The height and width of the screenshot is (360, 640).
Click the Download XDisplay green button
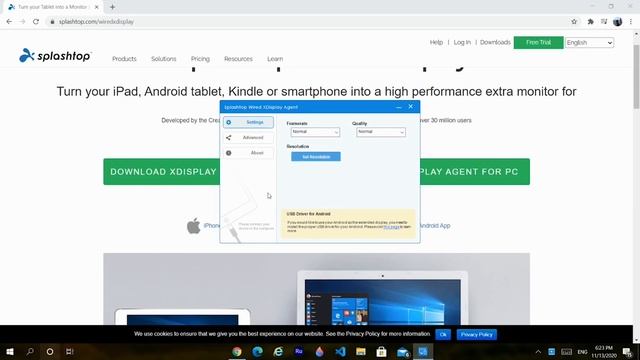coord(162,172)
